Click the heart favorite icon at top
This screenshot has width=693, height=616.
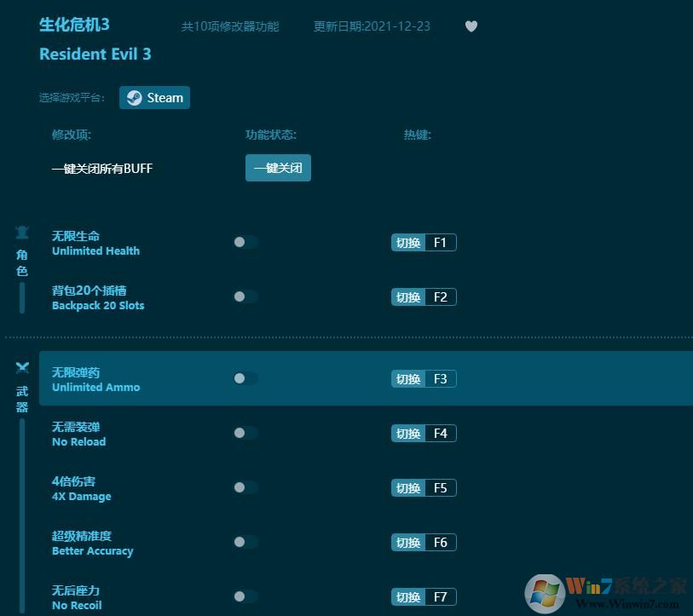tap(471, 26)
